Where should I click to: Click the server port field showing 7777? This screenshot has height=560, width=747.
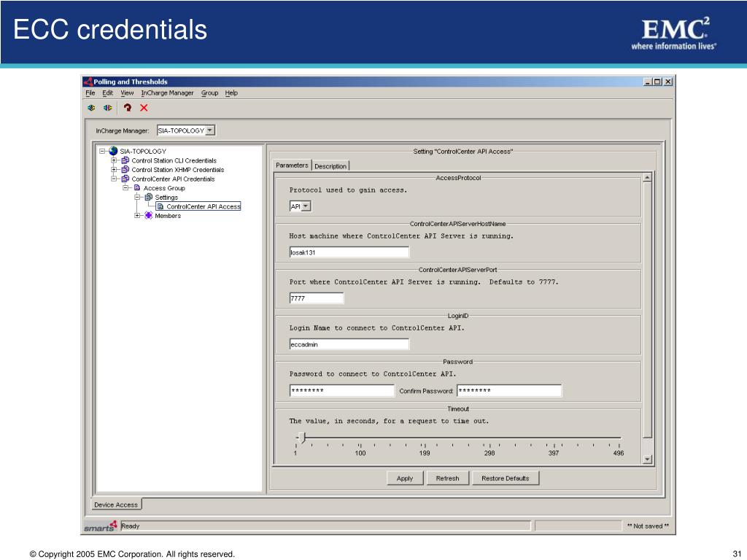tap(317, 298)
